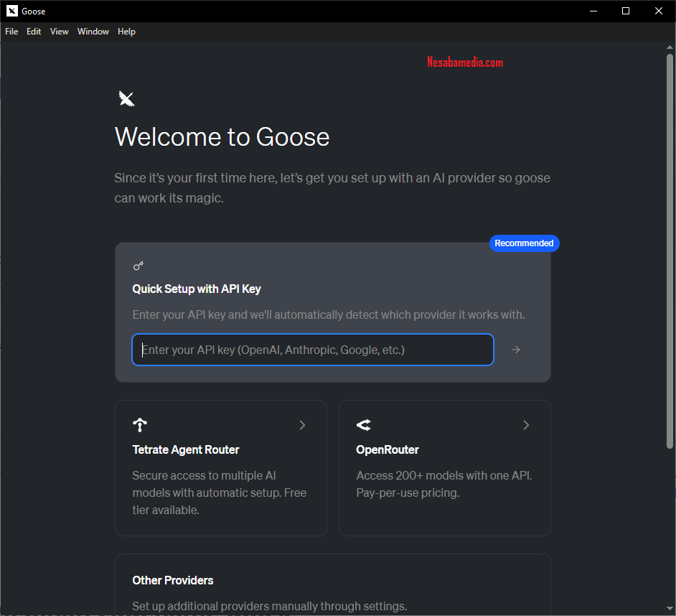
Task: Expand the OpenRouter card chevron
Action: tap(526, 425)
